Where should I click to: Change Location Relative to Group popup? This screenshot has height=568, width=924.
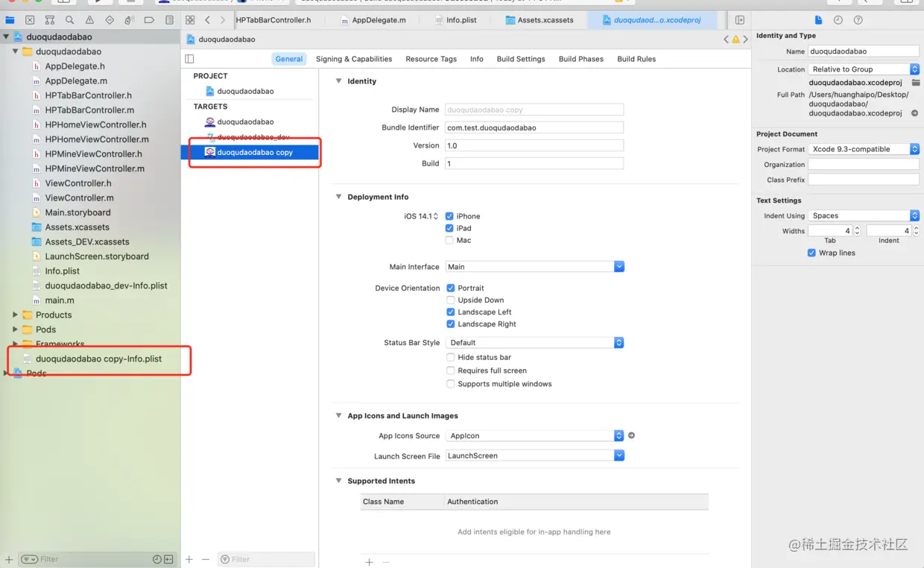864,69
